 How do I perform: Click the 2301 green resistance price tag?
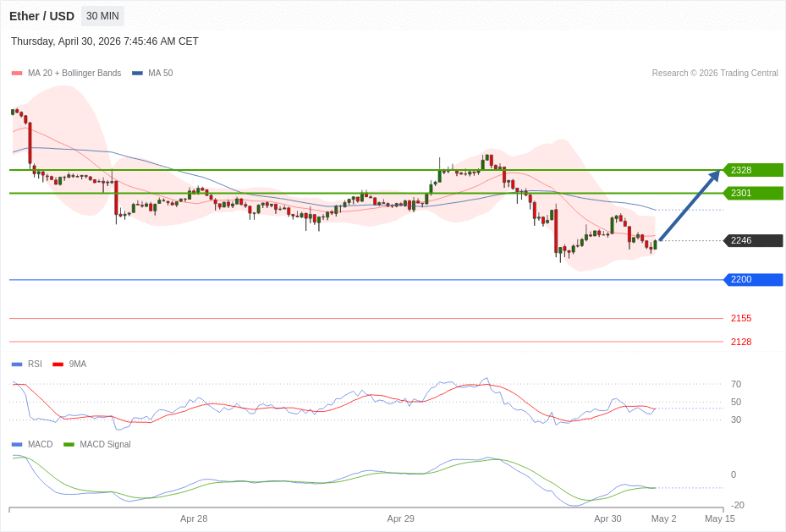tap(753, 193)
